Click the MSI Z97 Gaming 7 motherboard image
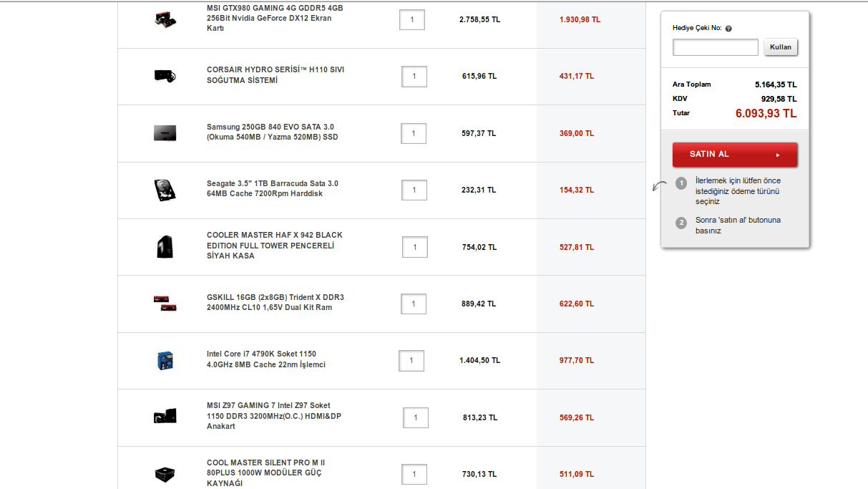The image size is (868, 489). coord(165,417)
